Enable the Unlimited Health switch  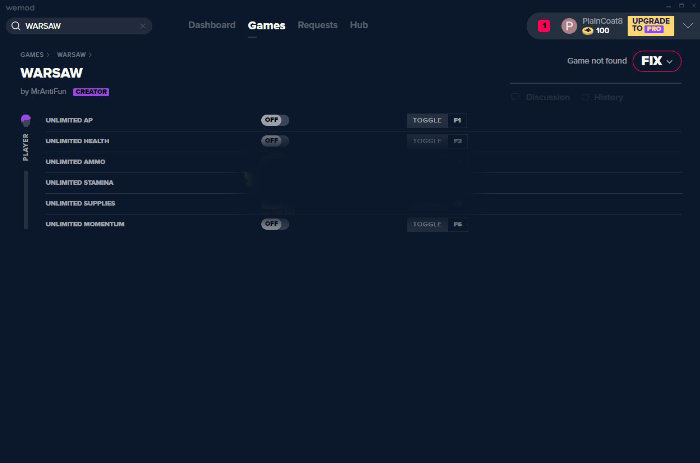coord(275,141)
